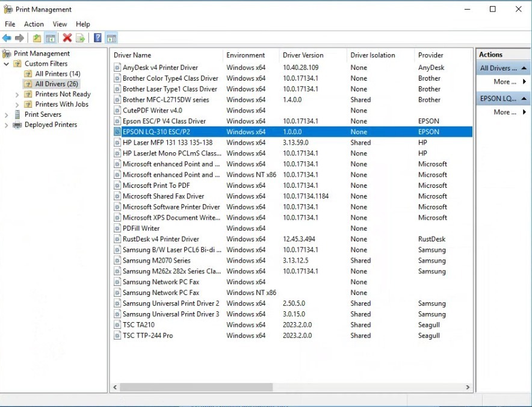Expand the Printers With Jobs node
This screenshot has height=407, width=532.
click(17, 105)
